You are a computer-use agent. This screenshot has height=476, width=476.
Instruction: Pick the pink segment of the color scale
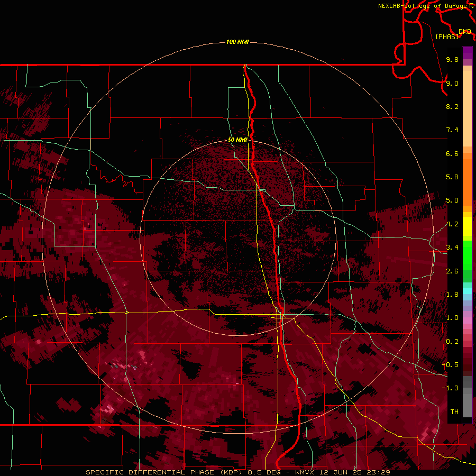coord(467,321)
